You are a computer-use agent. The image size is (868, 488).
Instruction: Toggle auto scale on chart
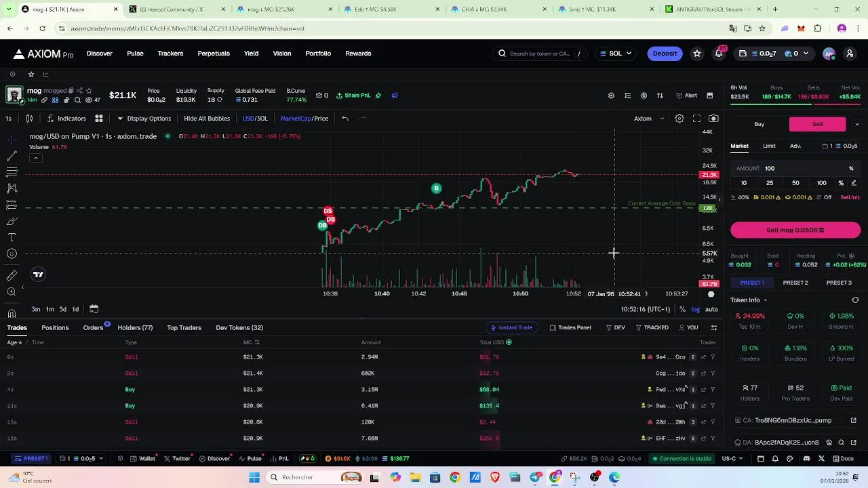click(711, 310)
